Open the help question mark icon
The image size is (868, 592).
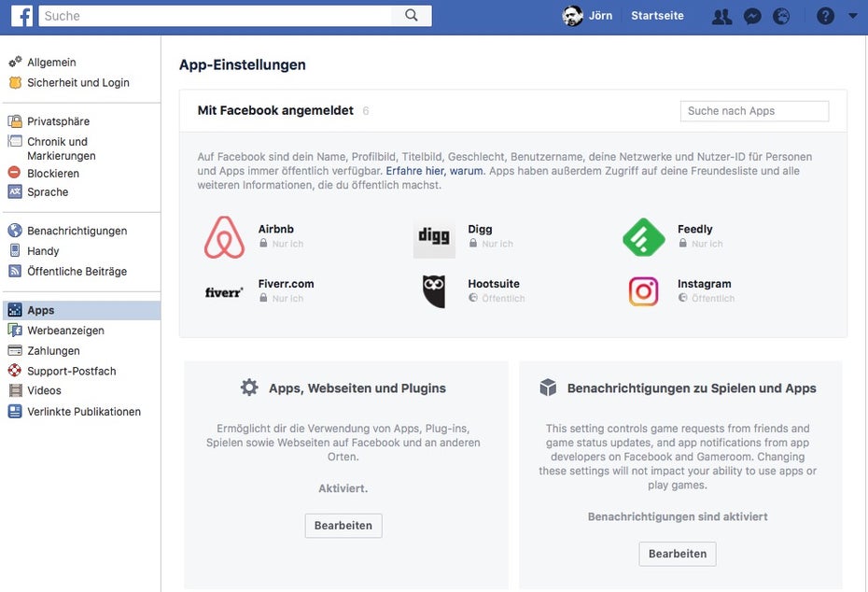pyautogui.click(x=825, y=17)
